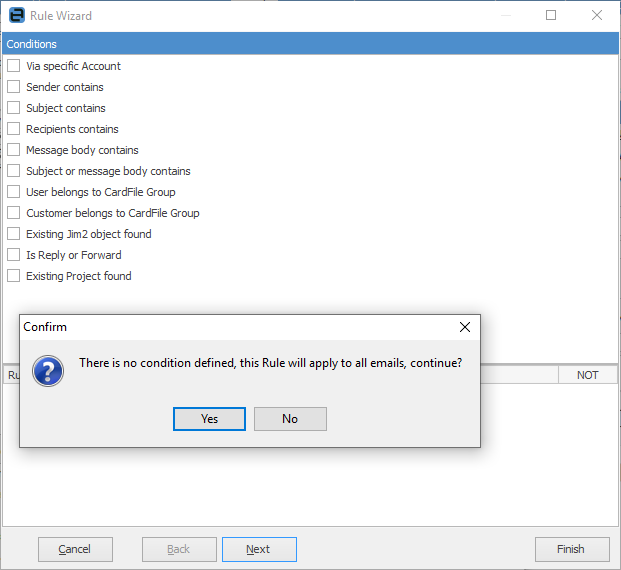The height and width of the screenshot is (570, 621).
Task: Click the Finish button
Action: 572,549
